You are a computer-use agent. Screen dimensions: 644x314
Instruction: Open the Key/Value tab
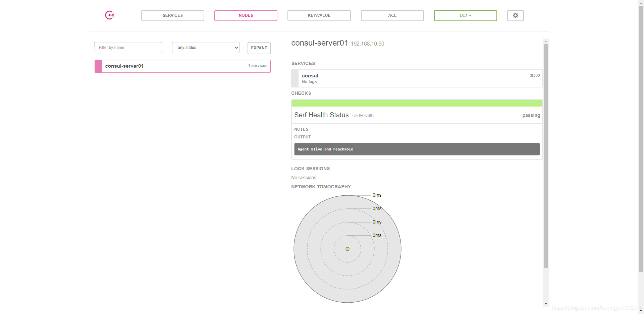(x=319, y=15)
